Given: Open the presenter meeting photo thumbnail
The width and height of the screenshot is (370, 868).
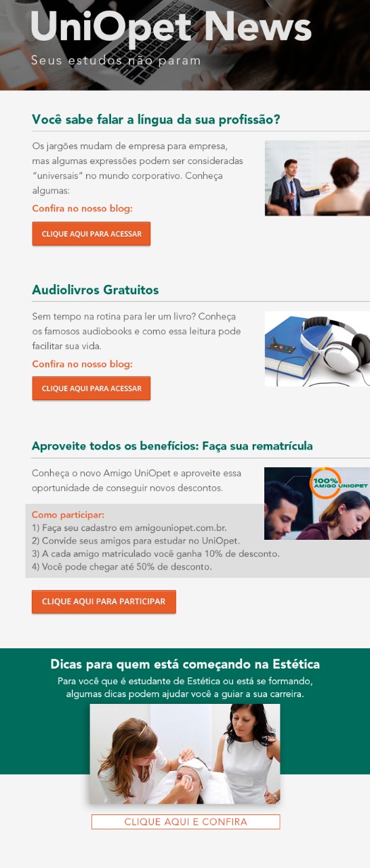Looking at the screenshot, I should [317, 178].
